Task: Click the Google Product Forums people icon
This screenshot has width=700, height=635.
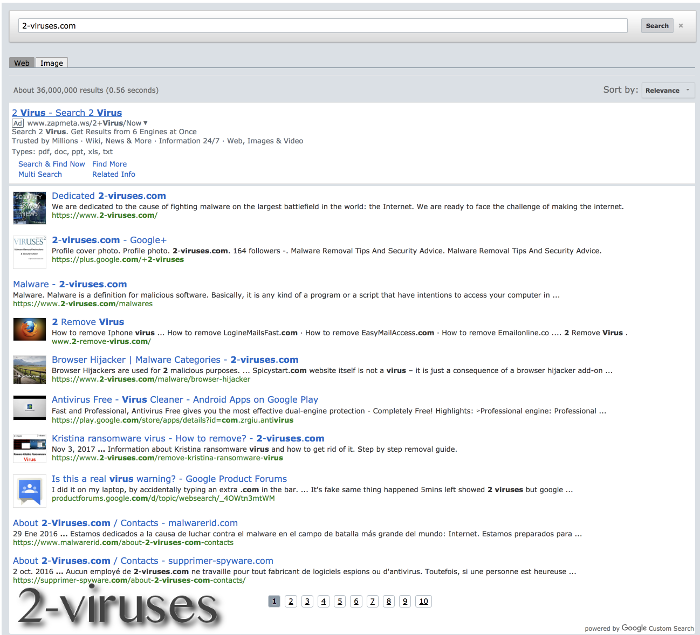Action: pos(29,491)
